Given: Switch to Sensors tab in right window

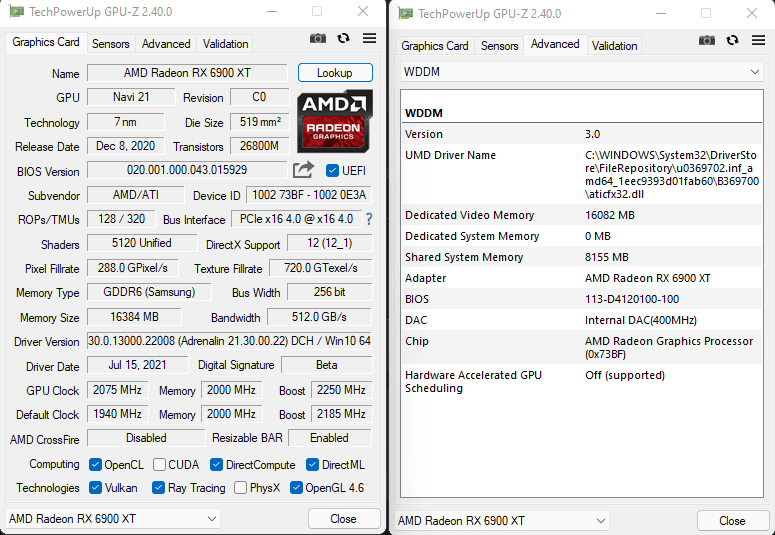Looking at the screenshot, I should tap(500, 46).
